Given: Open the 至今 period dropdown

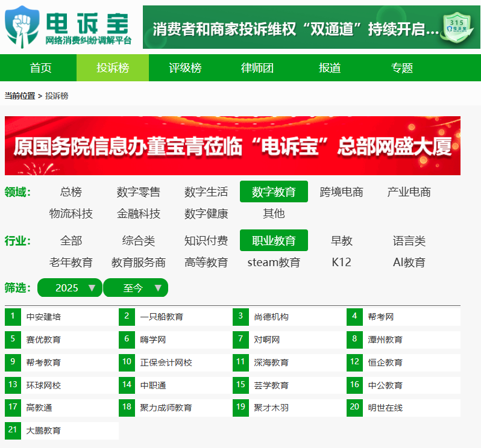Looking at the screenshot, I should tap(136, 288).
